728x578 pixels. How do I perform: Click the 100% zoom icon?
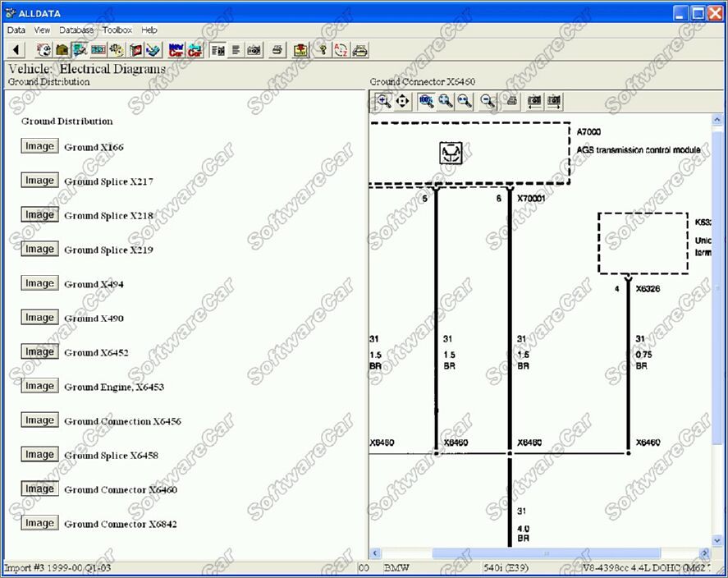point(426,101)
